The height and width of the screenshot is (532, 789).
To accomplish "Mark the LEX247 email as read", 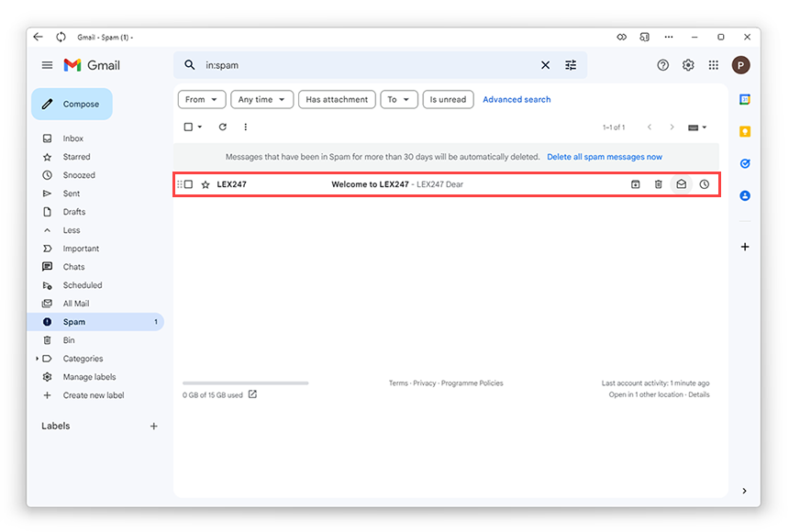I will tap(681, 183).
